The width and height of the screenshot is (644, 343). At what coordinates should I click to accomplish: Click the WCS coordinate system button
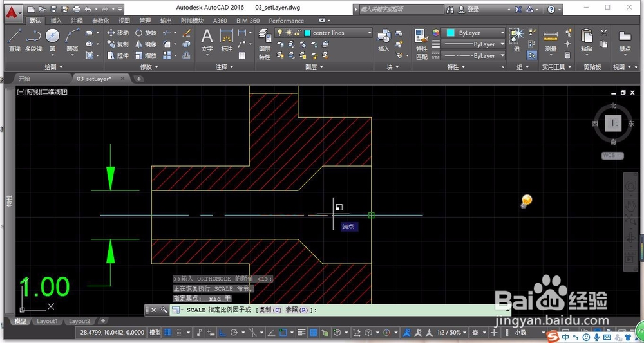[x=612, y=156]
